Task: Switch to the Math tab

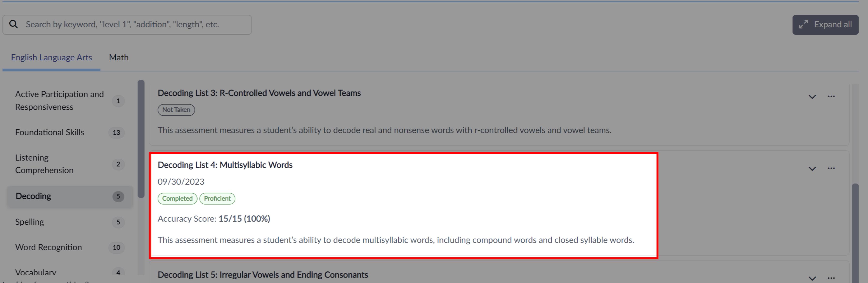Action: tap(119, 58)
